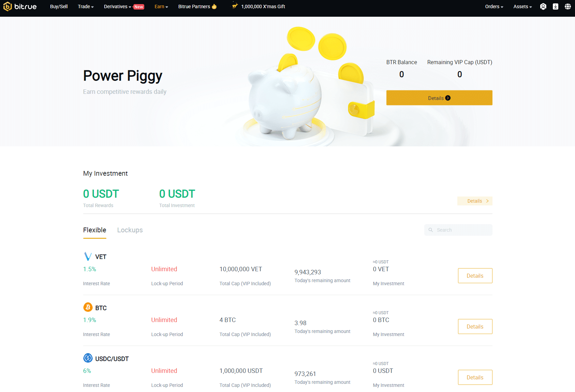Image resolution: width=575 pixels, height=392 pixels.
Task: Click Unlimited lock-up period in VET row
Action: [164, 269]
